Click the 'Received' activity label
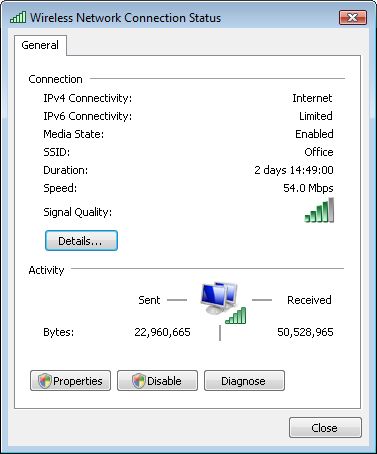Viewport: 377px width, 454px height. pos(309,300)
